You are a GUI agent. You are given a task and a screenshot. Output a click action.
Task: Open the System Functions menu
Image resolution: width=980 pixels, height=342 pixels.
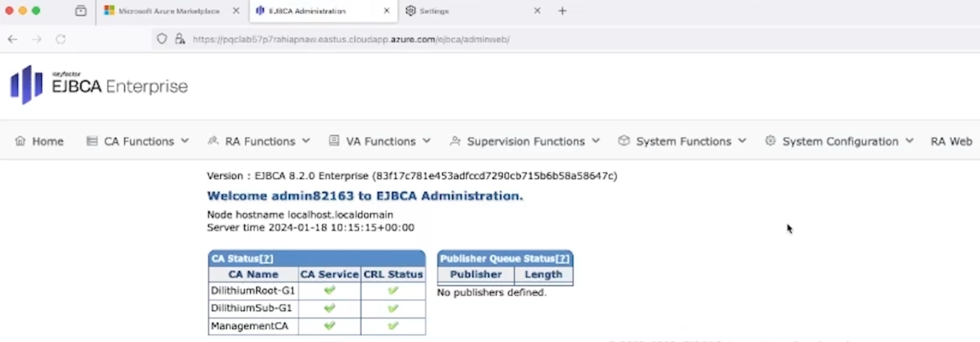682,141
